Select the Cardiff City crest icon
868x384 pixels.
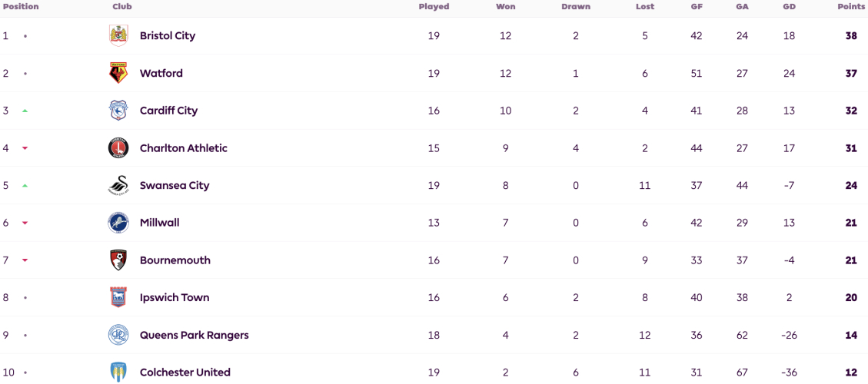[x=118, y=111]
